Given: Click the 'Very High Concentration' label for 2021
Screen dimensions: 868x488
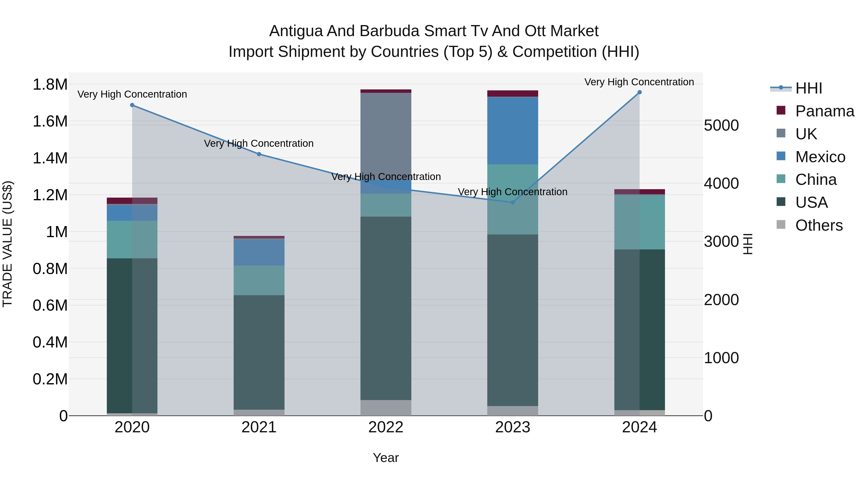Looking at the screenshot, I should 259,143.
